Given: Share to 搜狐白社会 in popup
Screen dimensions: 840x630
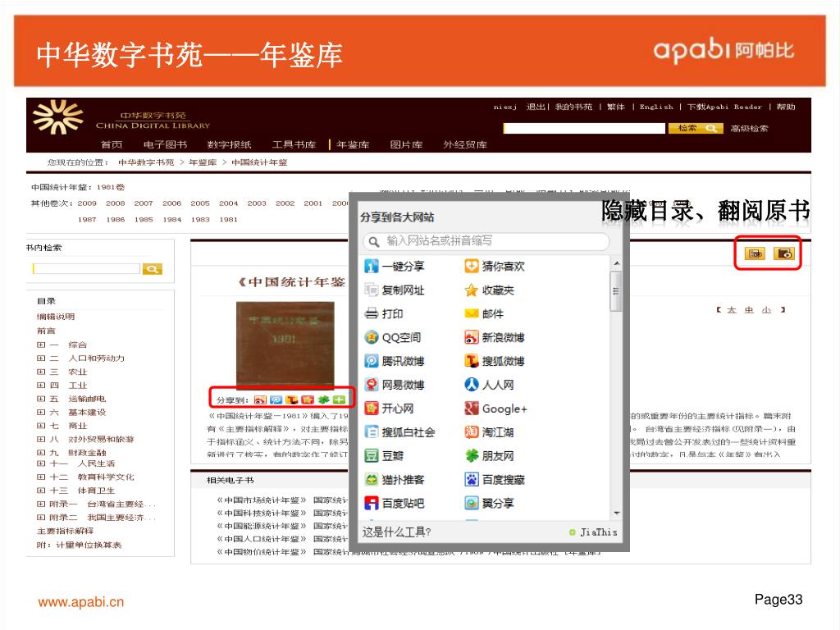Looking at the screenshot, I should (400, 431).
